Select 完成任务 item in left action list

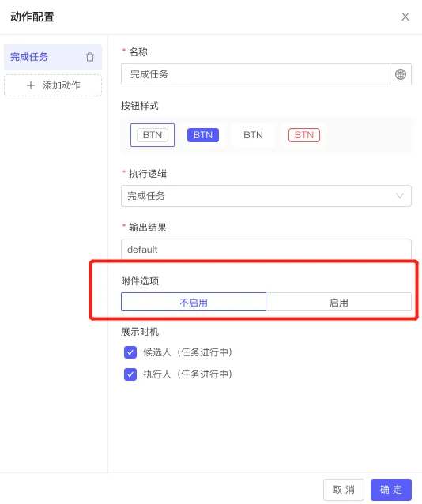point(53,57)
